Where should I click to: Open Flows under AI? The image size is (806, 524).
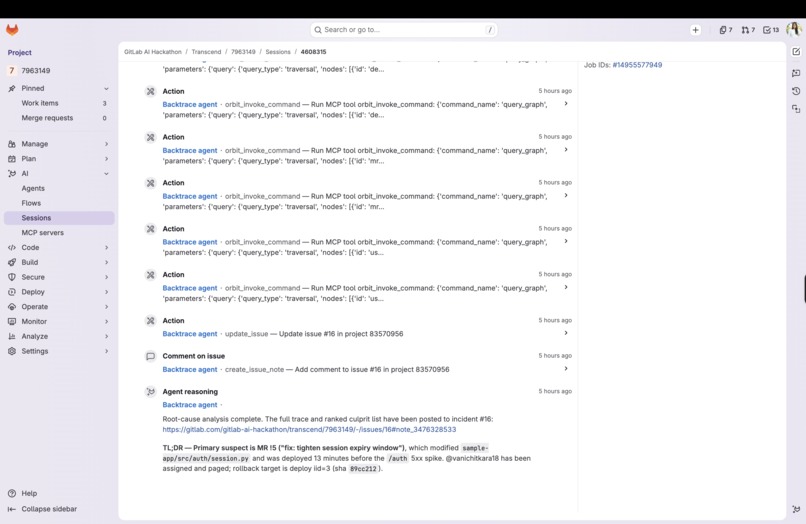coord(59,203)
